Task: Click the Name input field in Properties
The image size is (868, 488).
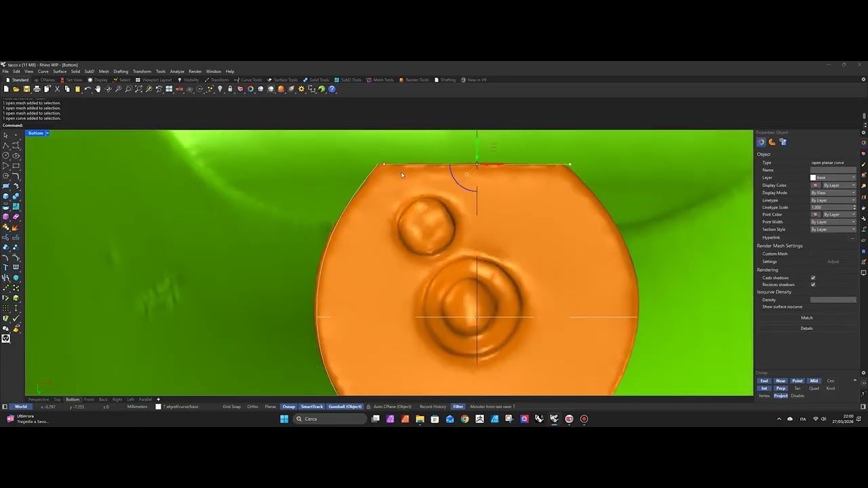Action: (833, 170)
